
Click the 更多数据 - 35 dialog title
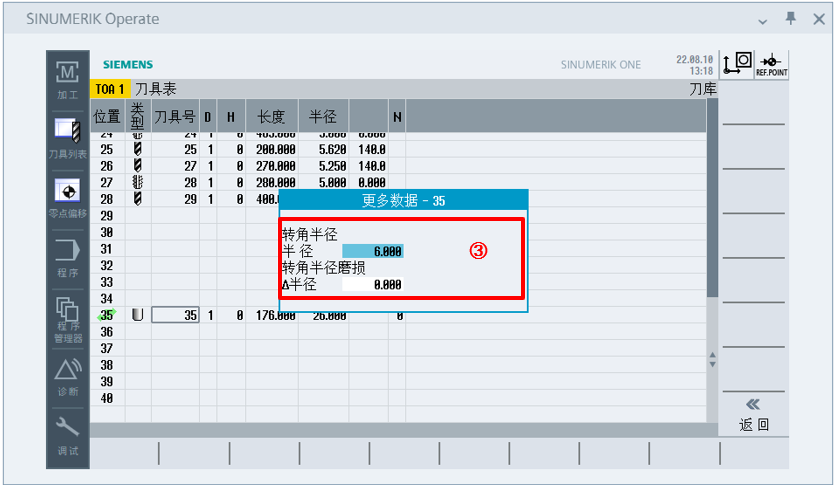pyautogui.click(x=403, y=200)
